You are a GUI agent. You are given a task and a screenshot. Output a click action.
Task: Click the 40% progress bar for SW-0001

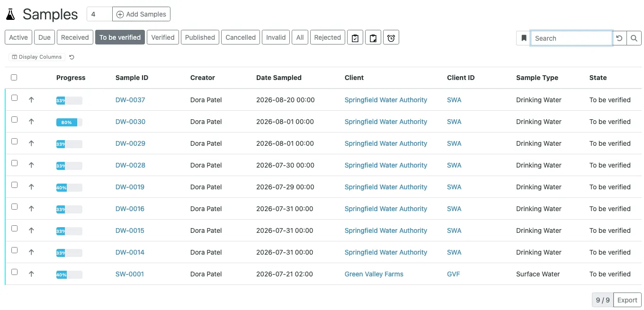[69, 275]
